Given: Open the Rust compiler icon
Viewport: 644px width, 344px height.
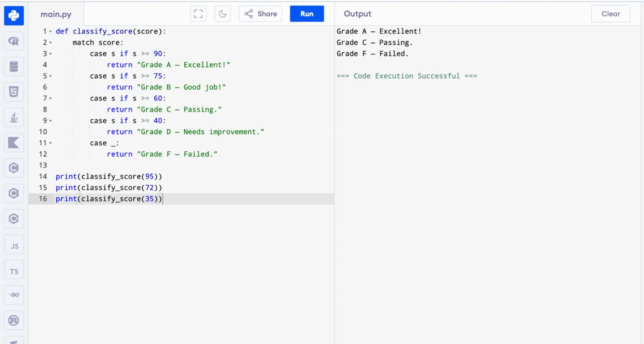Looking at the screenshot, I should coord(14,320).
